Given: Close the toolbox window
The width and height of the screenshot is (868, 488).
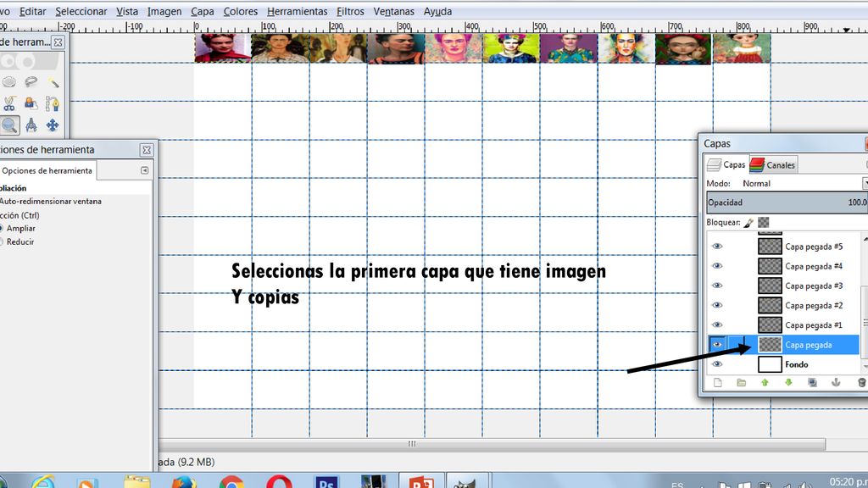Looking at the screenshot, I should point(58,42).
